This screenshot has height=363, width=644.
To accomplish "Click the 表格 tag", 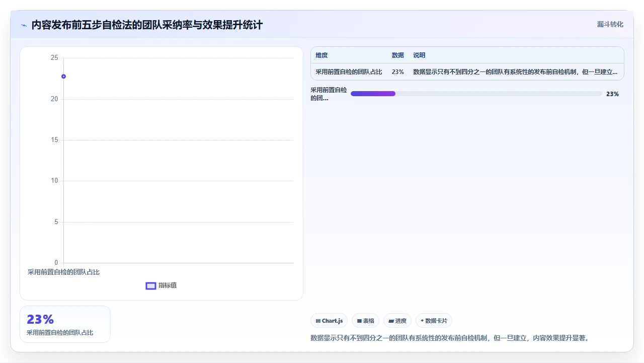I will click(365, 321).
